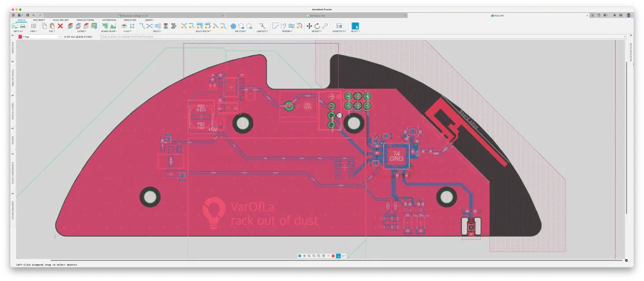Click the Place via icon

[x=124, y=26]
